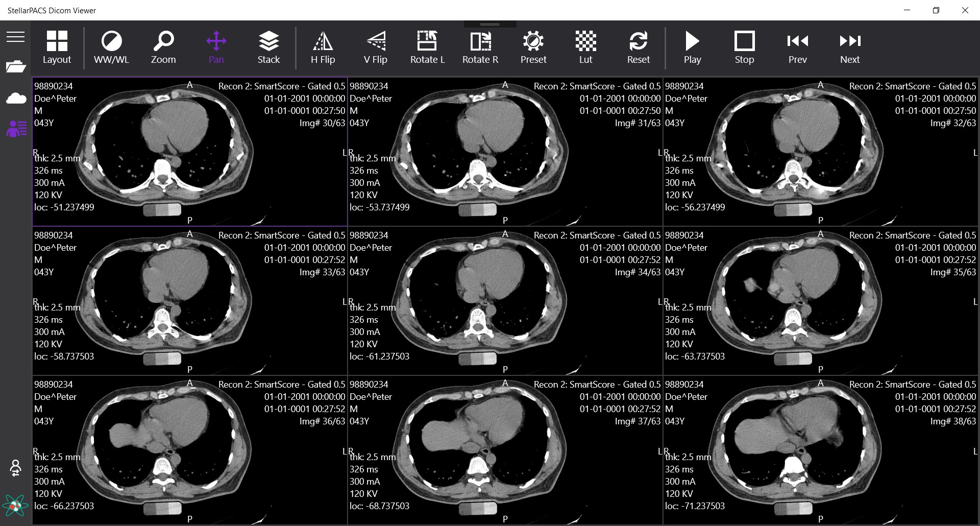
Task: Advance to the Next image series
Action: 849,47
